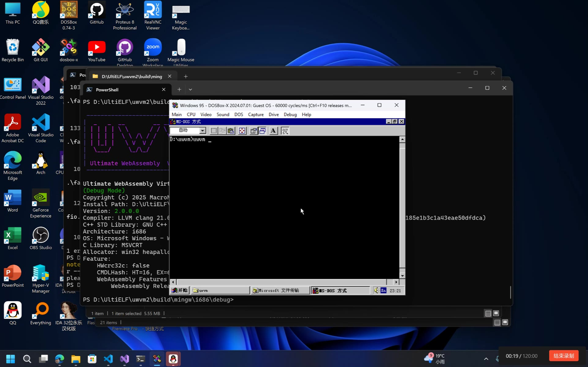588x367 pixels.
Task: Open DOSBox-X from Windows taskbar
Action: (x=157, y=359)
